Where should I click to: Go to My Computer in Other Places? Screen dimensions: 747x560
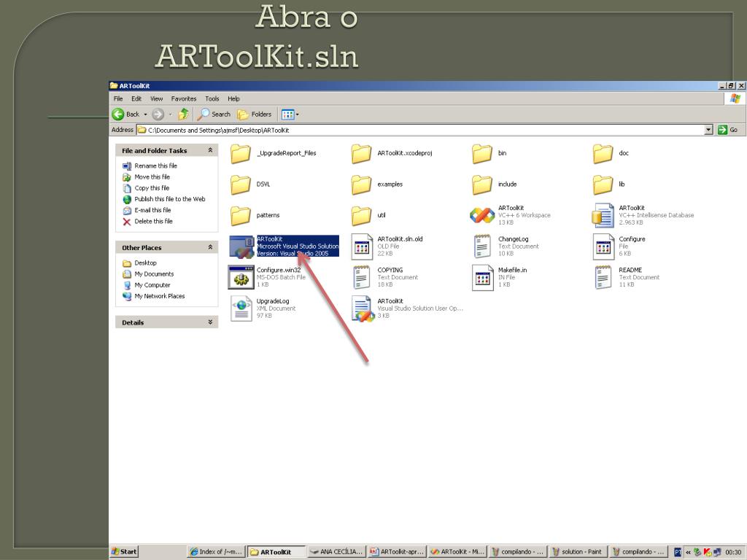(x=146, y=285)
